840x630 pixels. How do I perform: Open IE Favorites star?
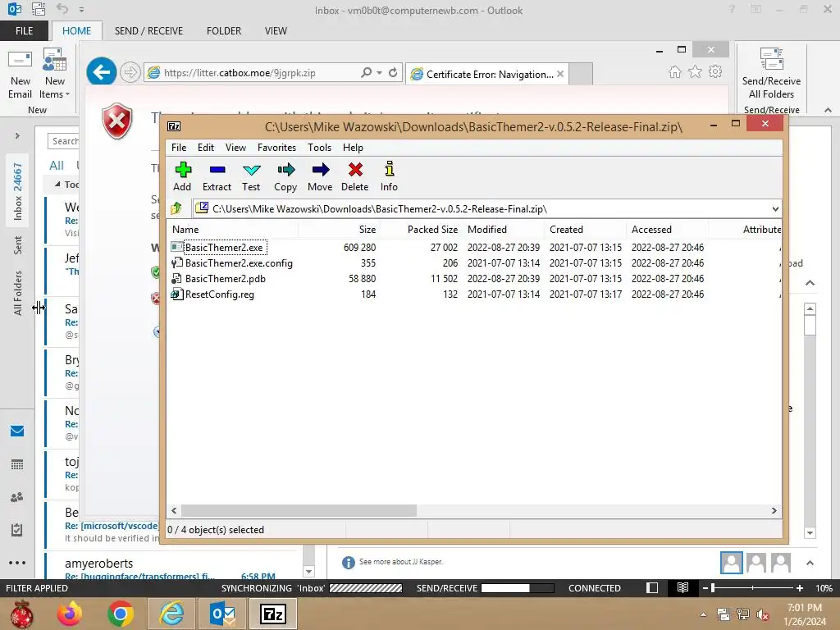(695, 72)
